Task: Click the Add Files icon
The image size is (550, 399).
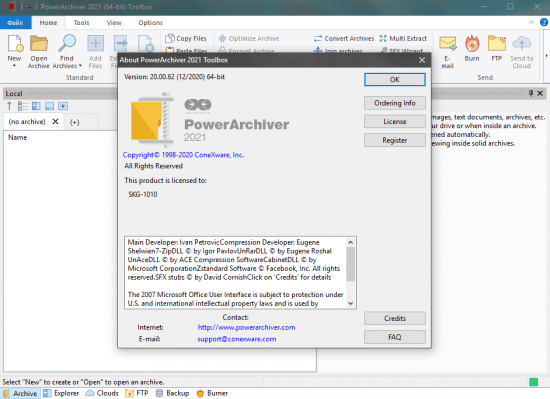Action: point(95,43)
